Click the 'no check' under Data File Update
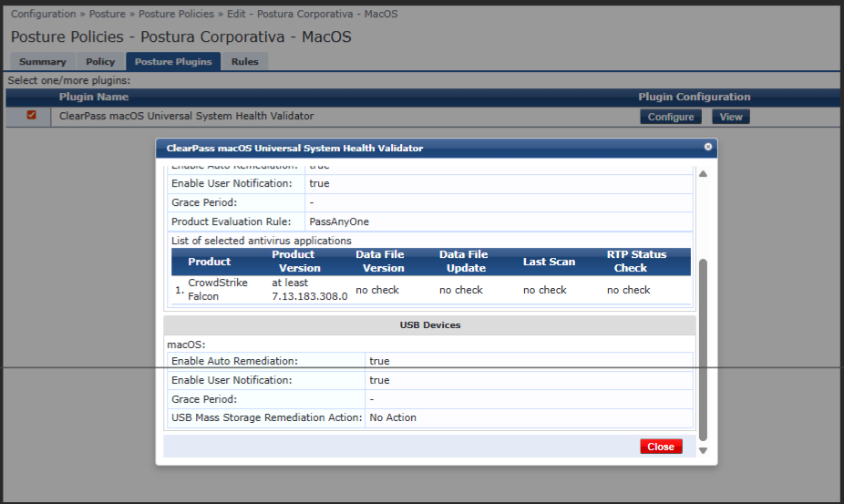This screenshot has height=504, width=844. pyautogui.click(x=461, y=290)
